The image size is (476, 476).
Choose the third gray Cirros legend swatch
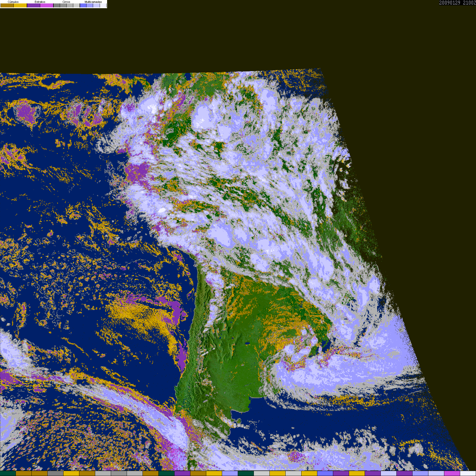pyautogui.click(x=70, y=5)
